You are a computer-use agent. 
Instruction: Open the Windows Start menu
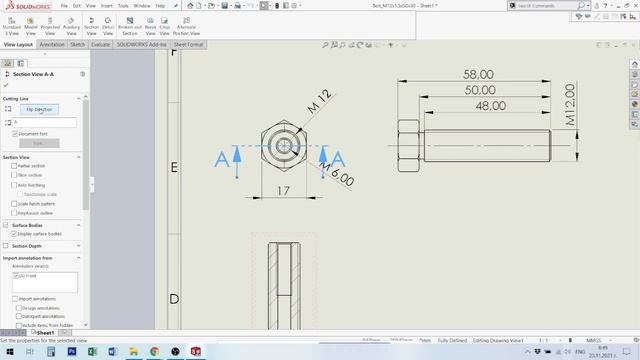[x=10, y=351]
